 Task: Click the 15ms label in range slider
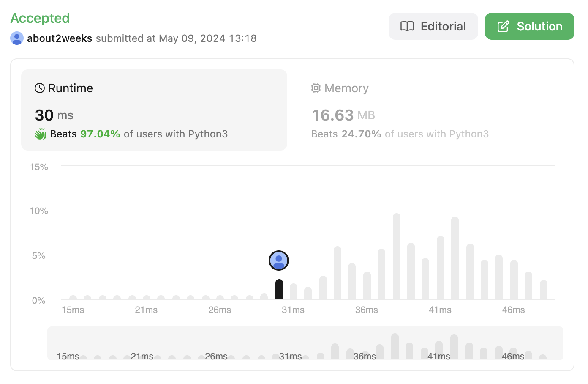[68, 356]
